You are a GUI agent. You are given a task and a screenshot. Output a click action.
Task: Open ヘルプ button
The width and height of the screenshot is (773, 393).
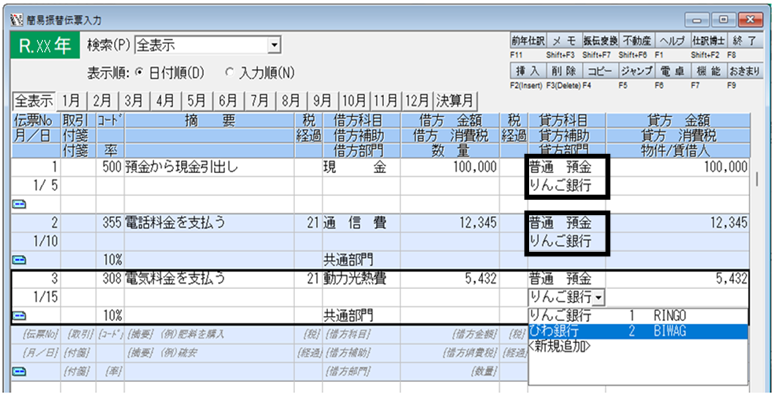[x=672, y=41]
